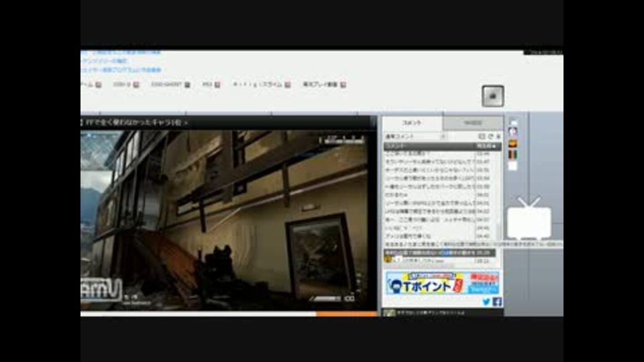The height and width of the screenshot is (362, 644).
Task: Click the video player seek bar
Action: coord(229,314)
